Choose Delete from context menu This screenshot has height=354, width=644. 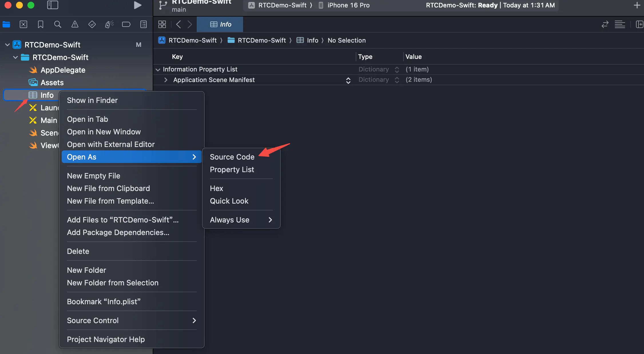pos(132,251)
